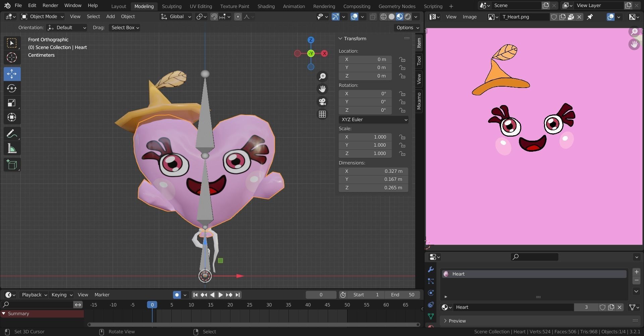644x336 pixels.
Task: Click the End frame field
Action: [x=402, y=295]
